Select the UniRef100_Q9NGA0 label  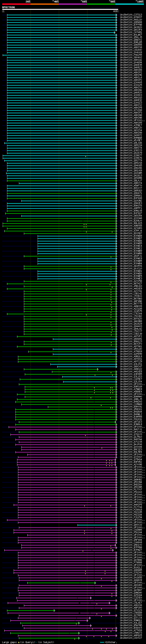tap(131, 593)
